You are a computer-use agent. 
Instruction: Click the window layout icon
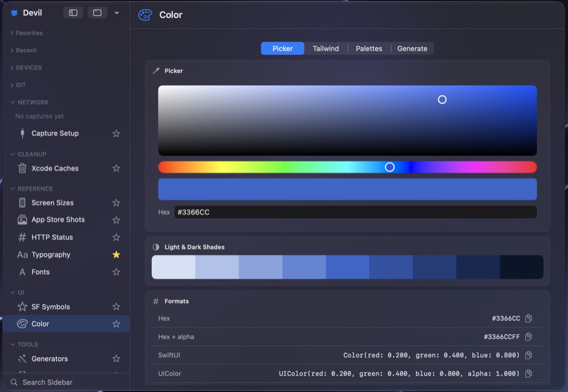pyautogui.click(x=97, y=13)
